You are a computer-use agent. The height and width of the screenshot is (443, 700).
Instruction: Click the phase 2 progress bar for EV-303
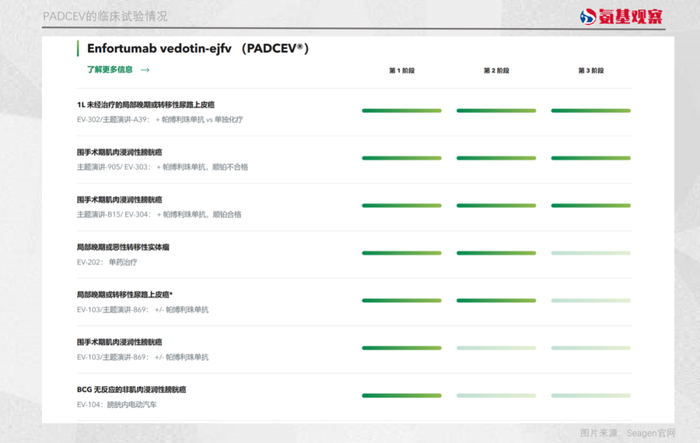[x=496, y=158]
